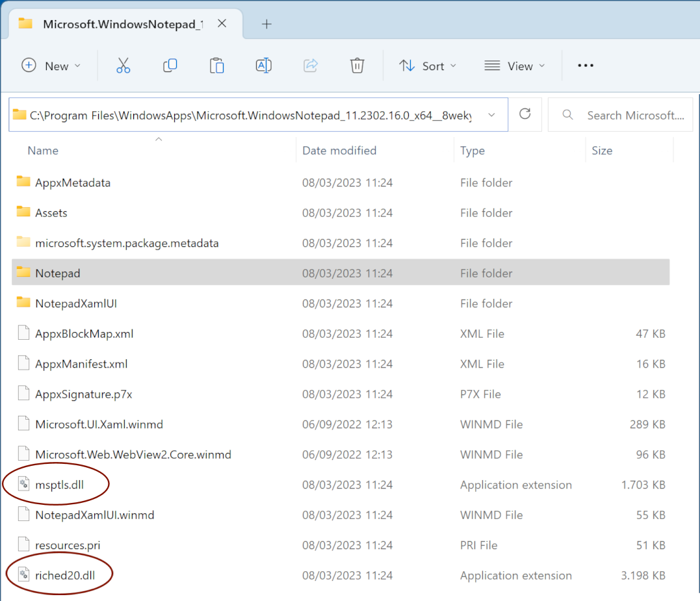The width and height of the screenshot is (700, 601).
Task: Click the AppxMetadata folder icon
Action: [23, 181]
